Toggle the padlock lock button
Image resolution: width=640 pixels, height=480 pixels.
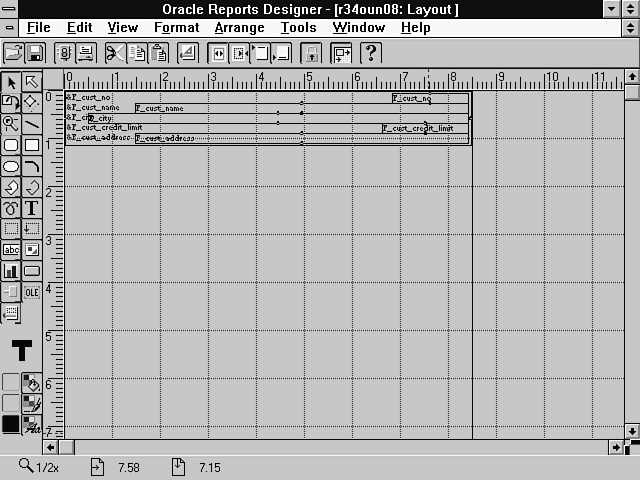click(312, 52)
